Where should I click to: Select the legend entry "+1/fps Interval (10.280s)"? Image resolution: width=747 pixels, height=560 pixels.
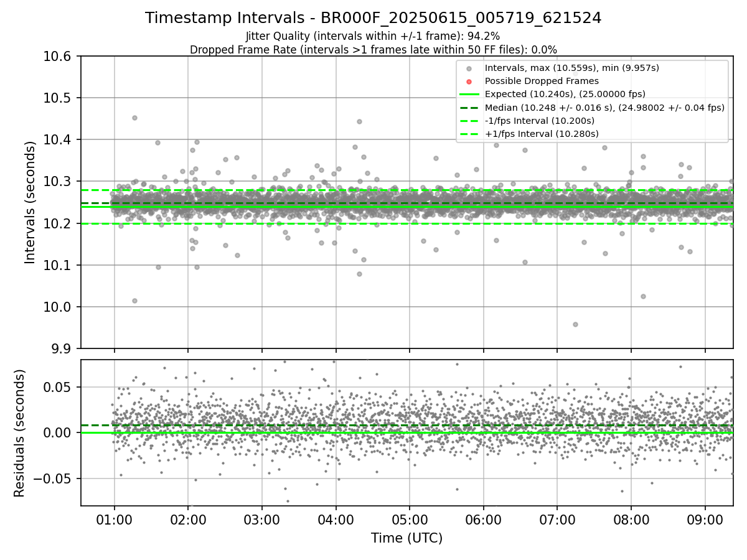[x=541, y=133]
